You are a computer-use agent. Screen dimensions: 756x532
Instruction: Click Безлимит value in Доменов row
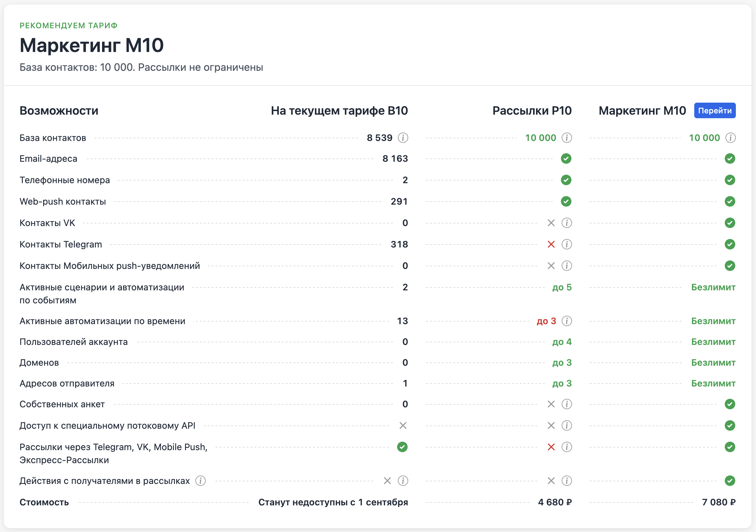click(x=713, y=363)
